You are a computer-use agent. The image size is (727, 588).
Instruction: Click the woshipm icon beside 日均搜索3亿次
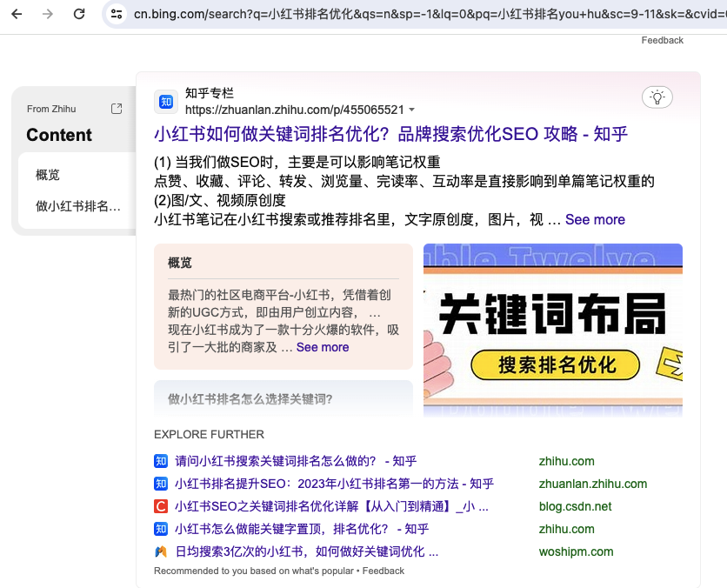(x=160, y=551)
